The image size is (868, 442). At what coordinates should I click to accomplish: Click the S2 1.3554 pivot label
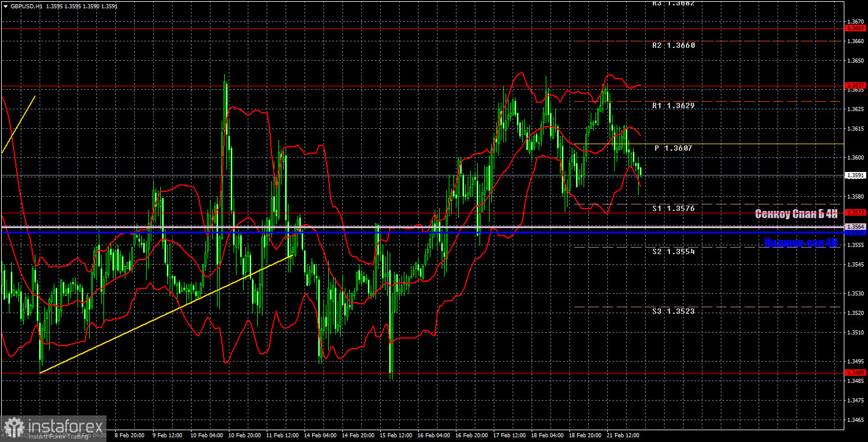[673, 251]
